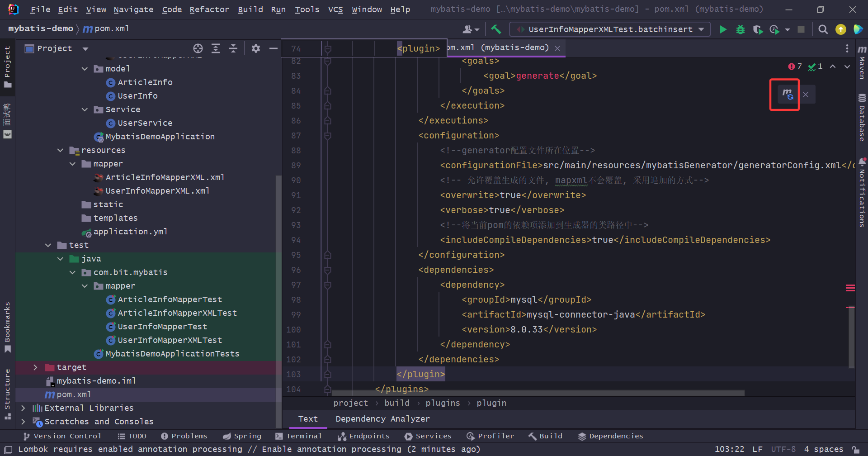The width and height of the screenshot is (868, 456).
Task: Open the code-with-me user icon dropdown
Action: (471, 29)
